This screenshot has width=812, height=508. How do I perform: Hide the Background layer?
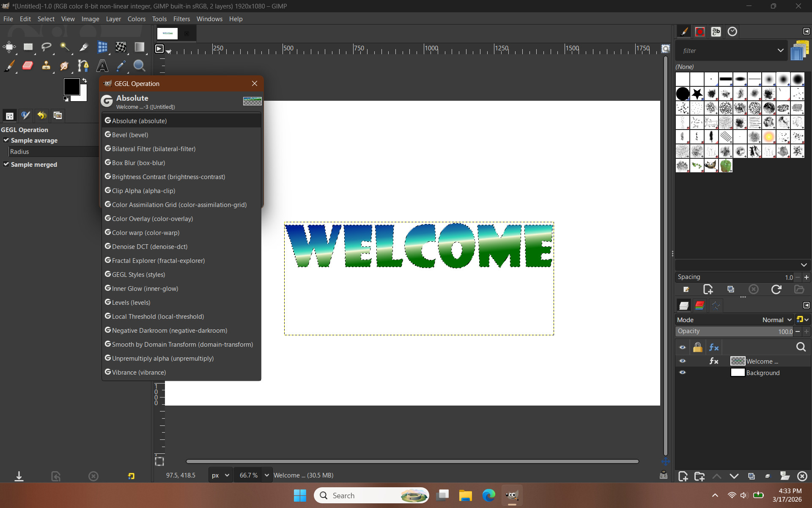682,373
